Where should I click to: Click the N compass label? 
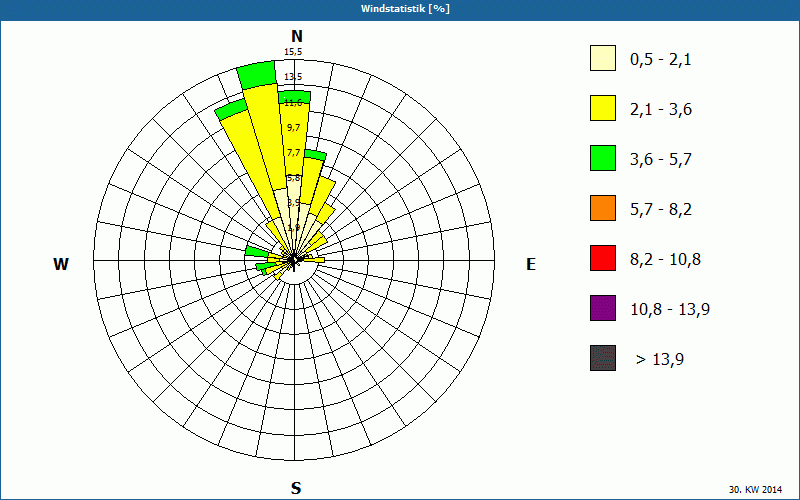coord(296,36)
